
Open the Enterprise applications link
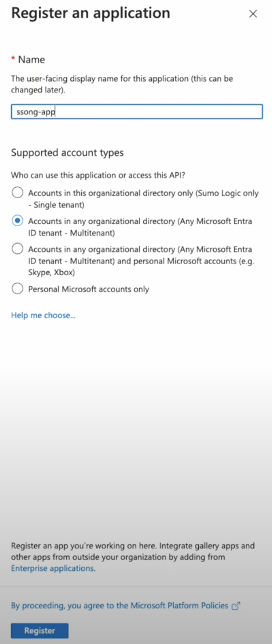point(53,568)
